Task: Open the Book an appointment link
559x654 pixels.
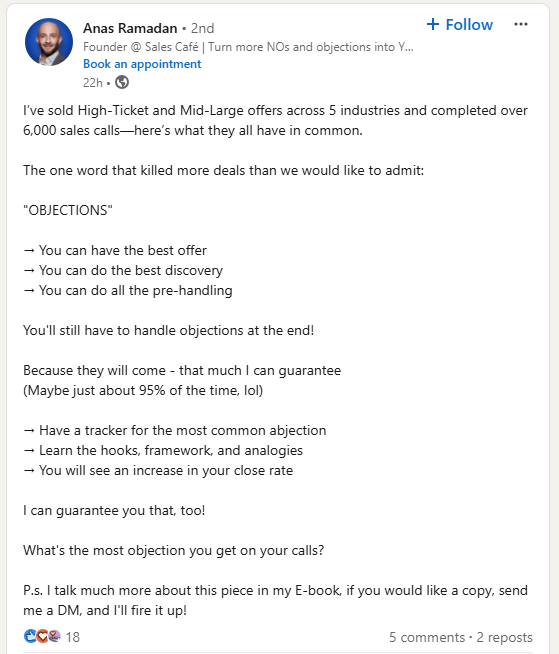Action: coord(142,64)
